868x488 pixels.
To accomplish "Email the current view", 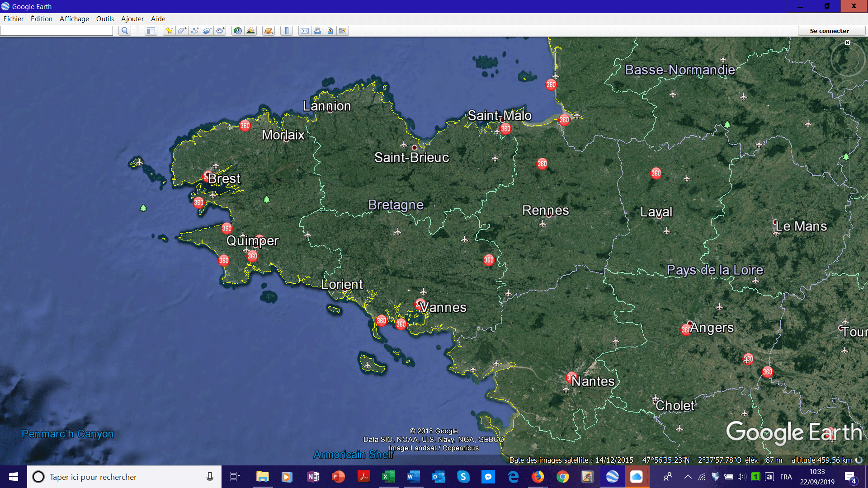I will click(304, 31).
